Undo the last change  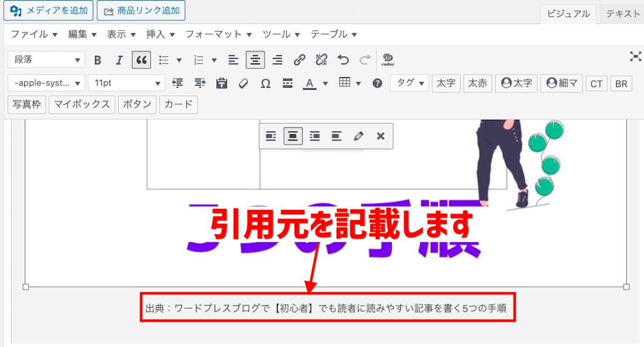[x=343, y=60]
